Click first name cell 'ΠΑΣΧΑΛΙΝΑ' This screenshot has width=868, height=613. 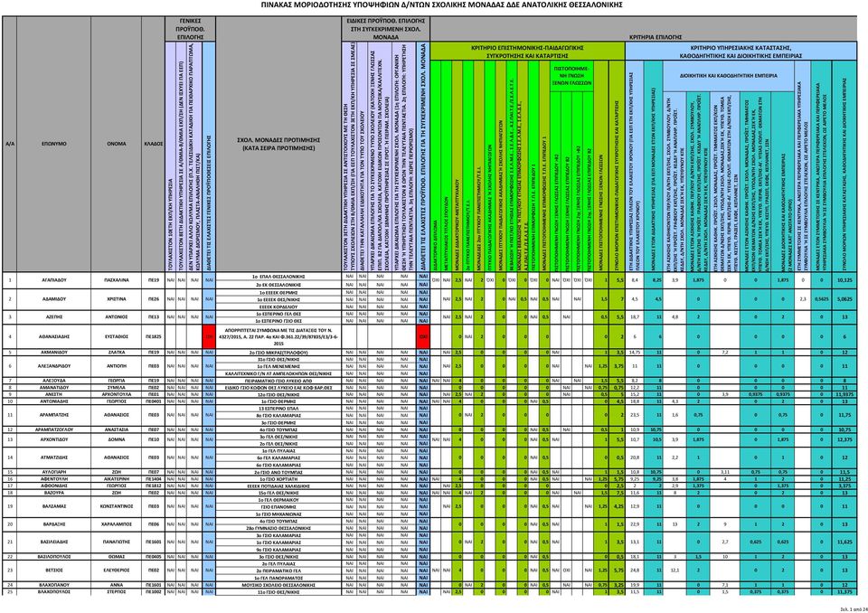[x=117, y=280]
